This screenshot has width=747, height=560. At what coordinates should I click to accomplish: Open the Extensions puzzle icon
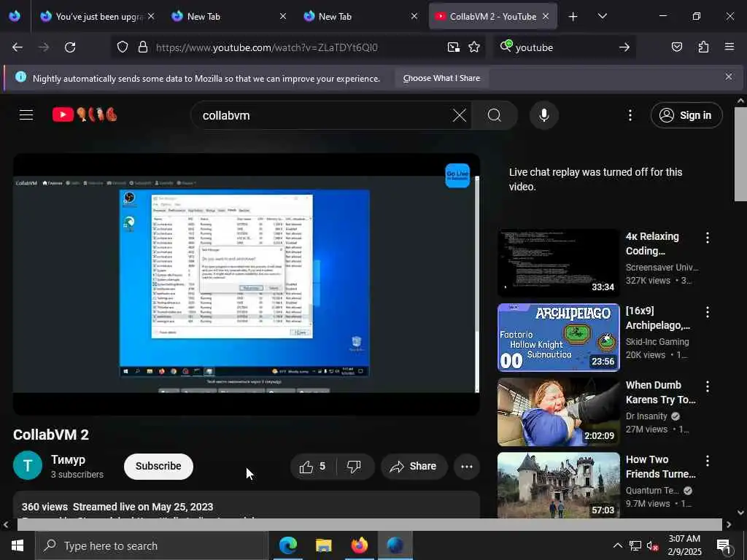tap(703, 47)
